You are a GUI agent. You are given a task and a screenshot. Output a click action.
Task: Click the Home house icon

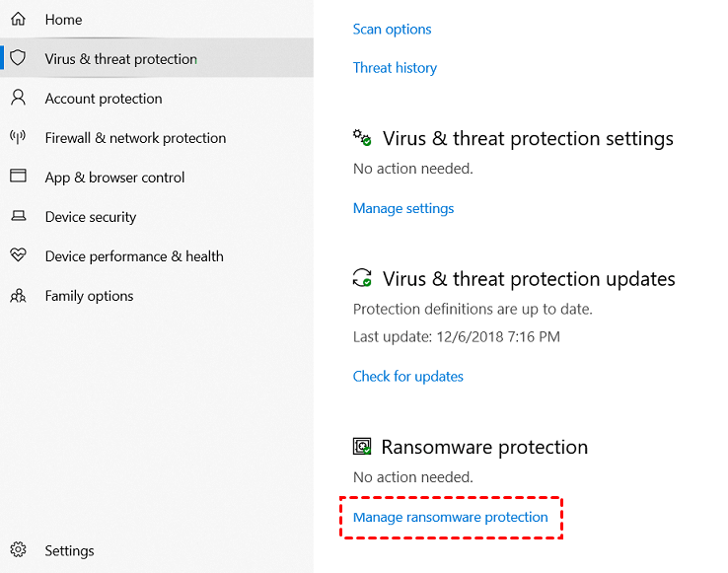18,19
